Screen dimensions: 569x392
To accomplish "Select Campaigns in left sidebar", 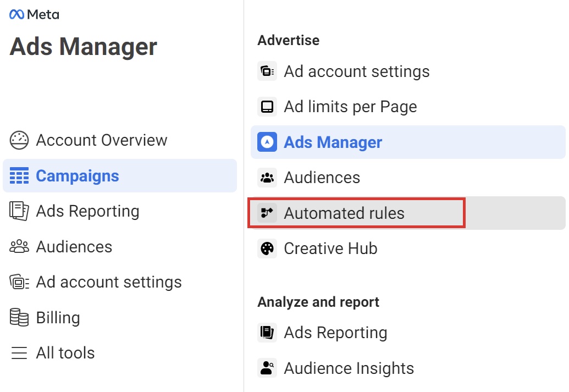I will [120, 176].
